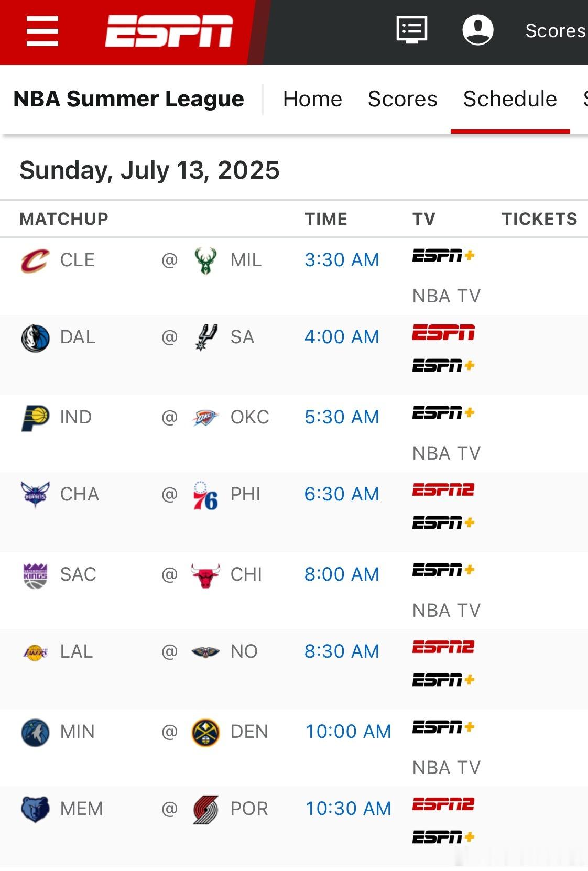Image resolution: width=588 pixels, height=871 pixels.
Task: Switch to the Scores tab
Action: (402, 99)
